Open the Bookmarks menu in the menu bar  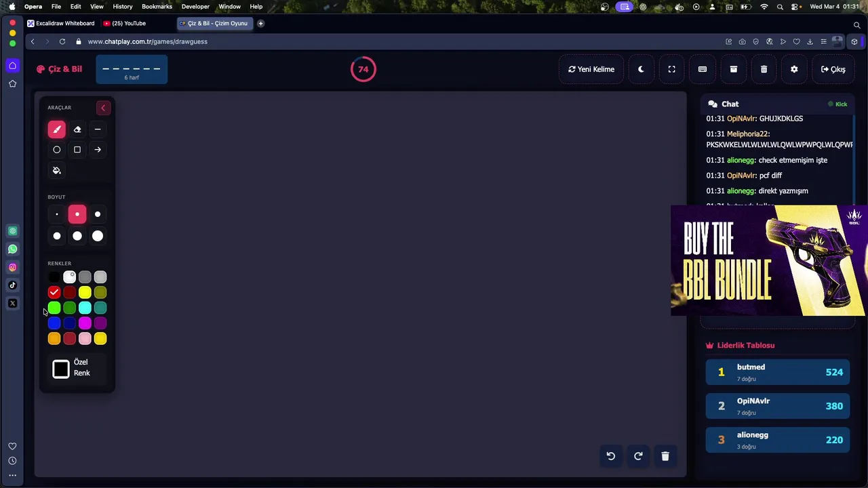[x=157, y=7]
